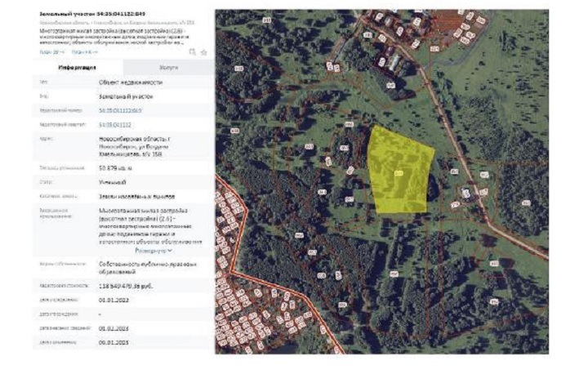The height and width of the screenshot is (392, 588).
Task: Click the favorite star icon
Action: tap(204, 51)
